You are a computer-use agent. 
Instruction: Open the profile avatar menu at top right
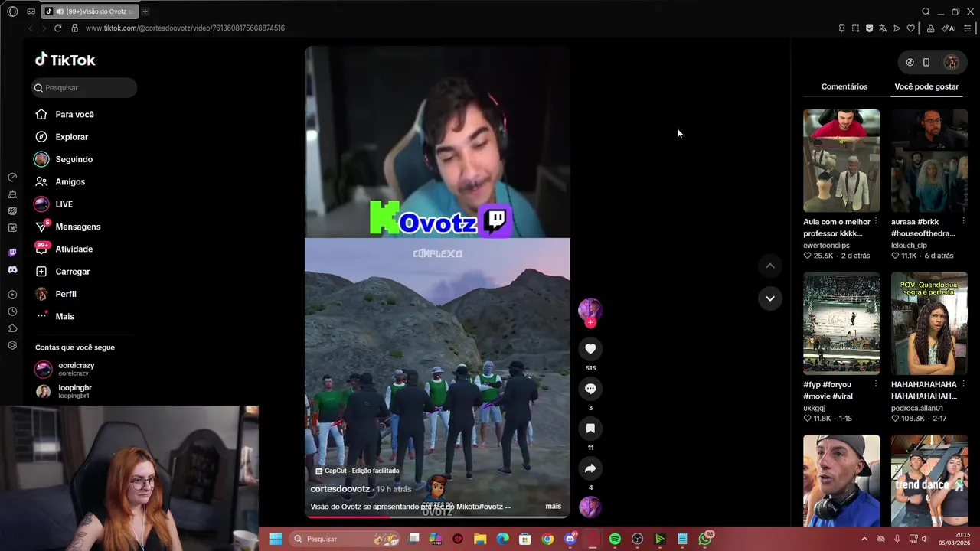(x=952, y=62)
